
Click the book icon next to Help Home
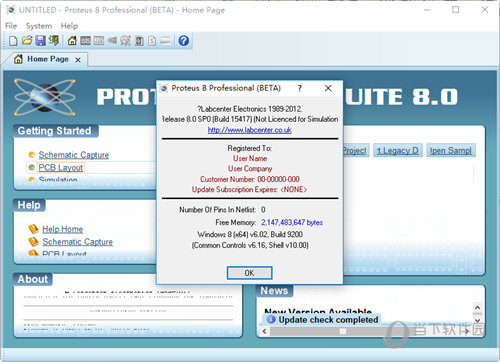[34, 229]
